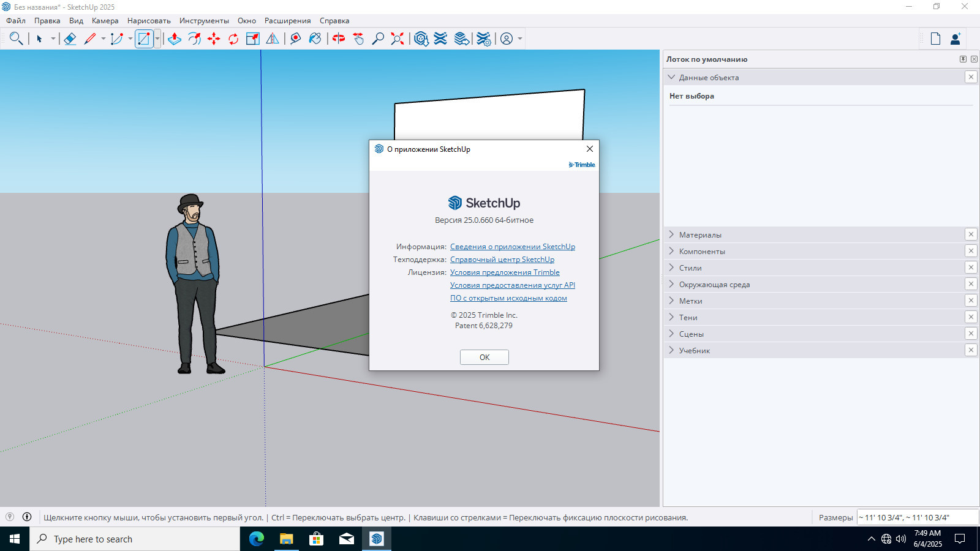Choose the Paint Bucket tool
The height and width of the screenshot is (551, 980).
315,39
